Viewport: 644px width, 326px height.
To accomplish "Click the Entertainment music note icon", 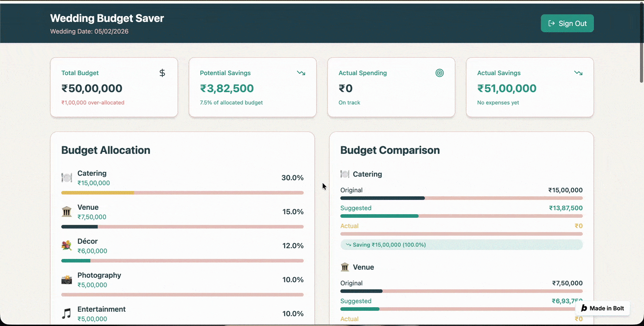I will point(67,314).
